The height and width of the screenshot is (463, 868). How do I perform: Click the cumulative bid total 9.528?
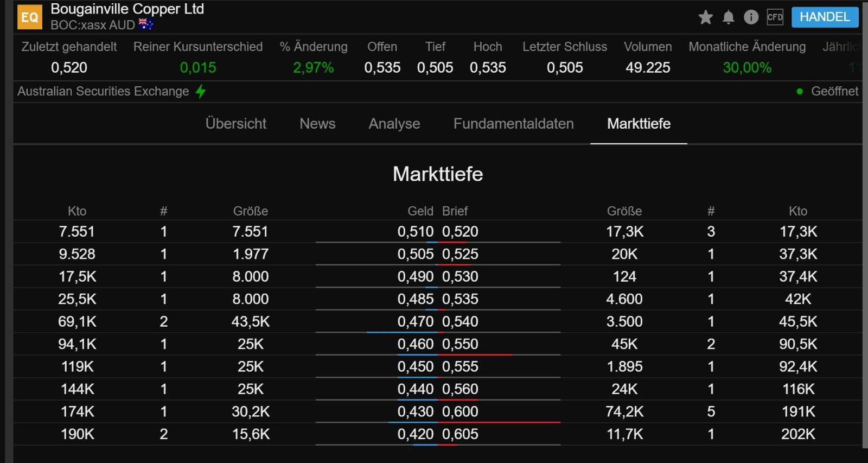77,254
